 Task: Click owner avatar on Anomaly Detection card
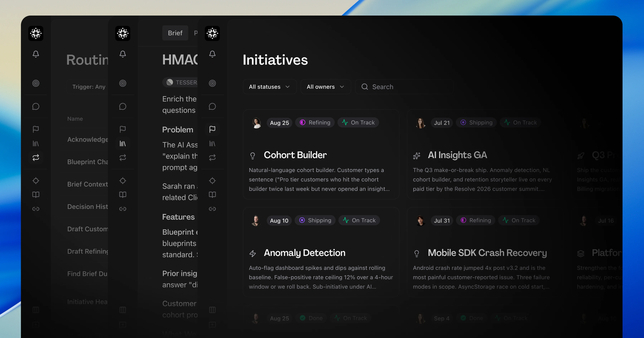(x=256, y=221)
